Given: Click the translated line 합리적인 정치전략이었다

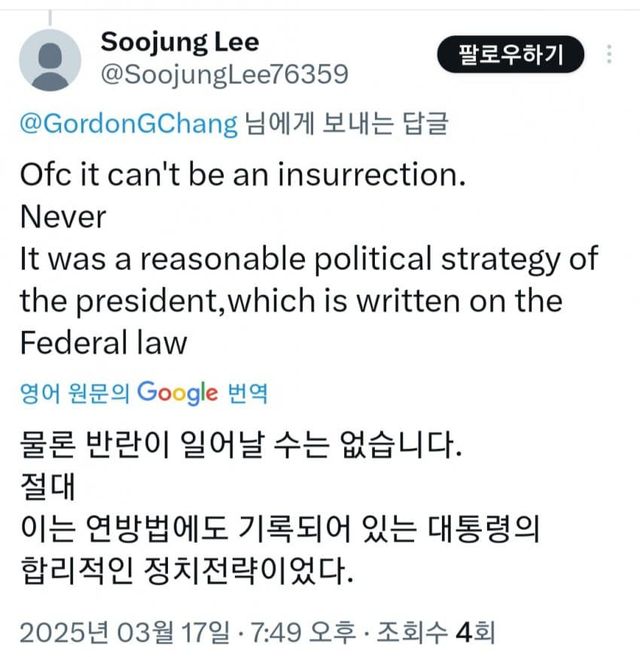Looking at the screenshot, I should pos(187,574).
